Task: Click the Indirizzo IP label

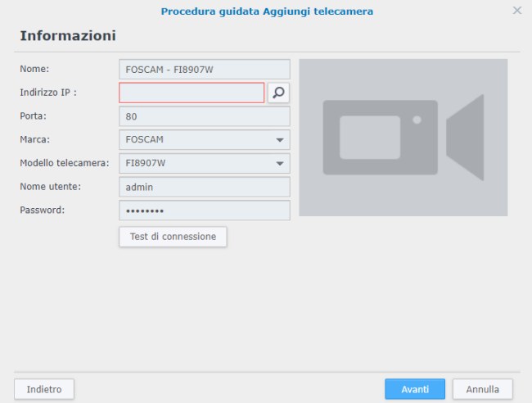Action: [48, 93]
